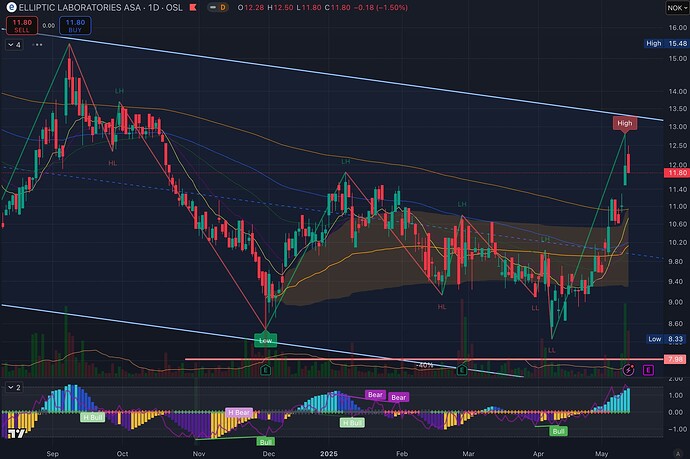Toggle the A auto-scale button
This screenshot has width=690, height=459.
pyautogui.click(x=678, y=454)
